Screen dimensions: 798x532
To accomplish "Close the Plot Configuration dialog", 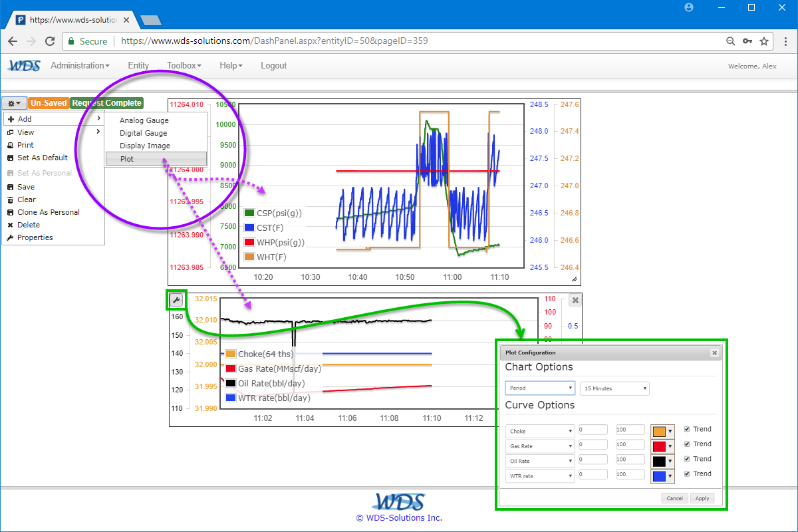I will click(x=714, y=353).
